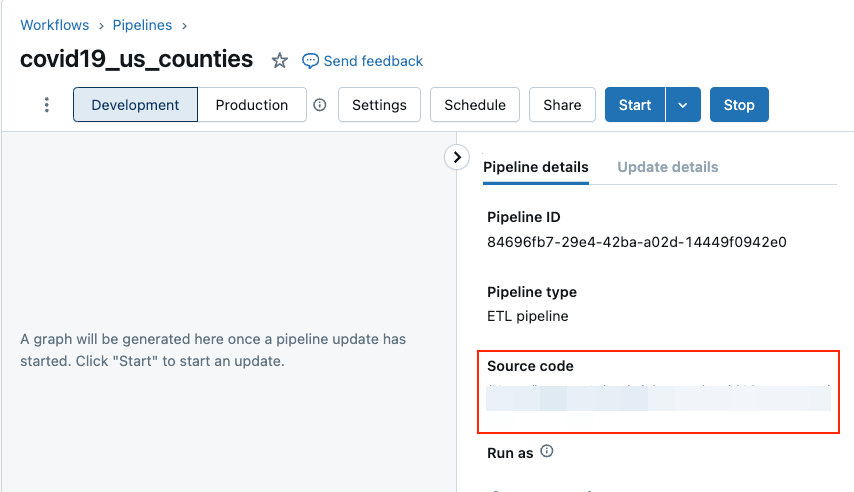The width and height of the screenshot is (854, 492).
Task: Click the Send feedback speech bubble icon
Action: click(310, 61)
